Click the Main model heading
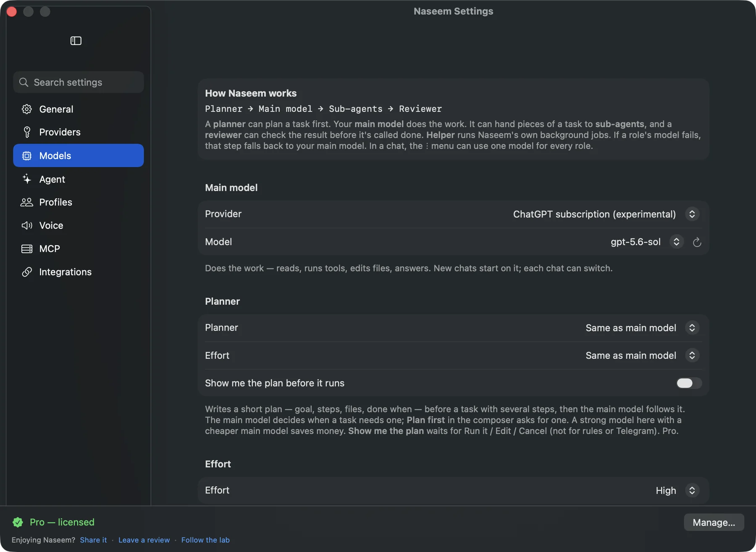 (231, 188)
